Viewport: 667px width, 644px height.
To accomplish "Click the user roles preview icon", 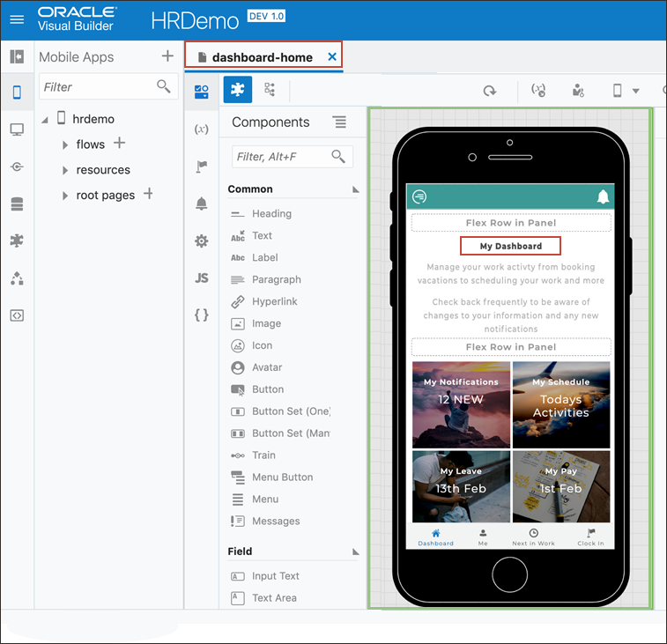I will point(578,90).
